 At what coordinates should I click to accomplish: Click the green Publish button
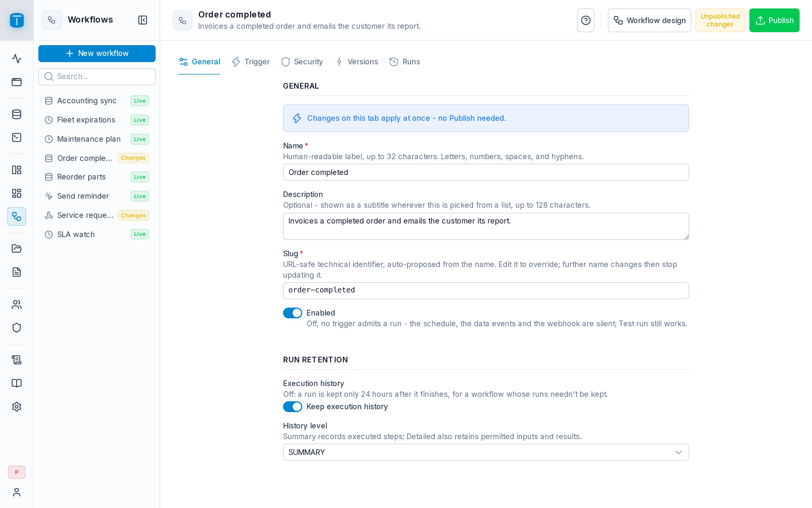[775, 20]
